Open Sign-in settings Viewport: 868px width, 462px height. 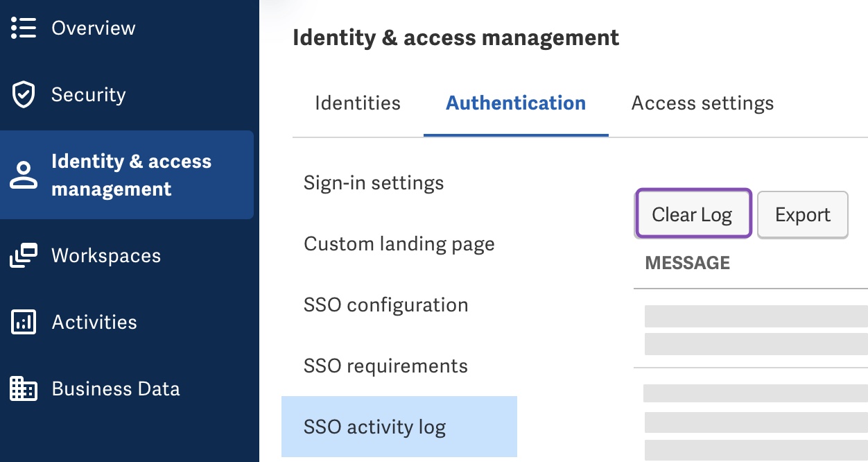(x=374, y=183)
